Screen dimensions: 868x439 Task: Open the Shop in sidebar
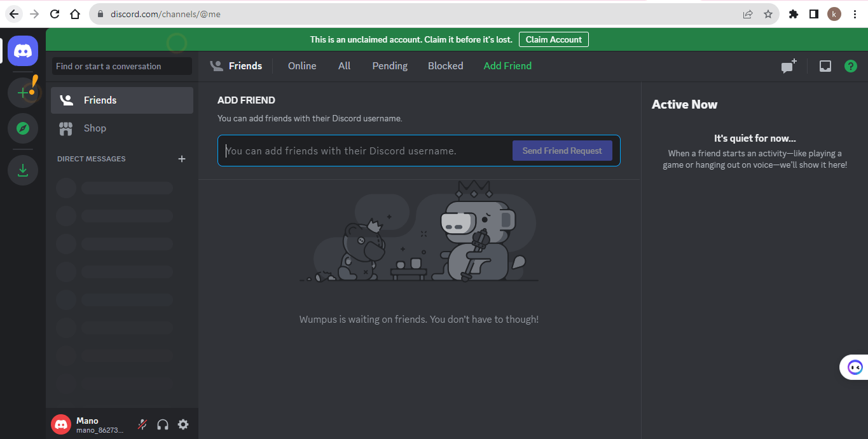[x=95, y=128]
